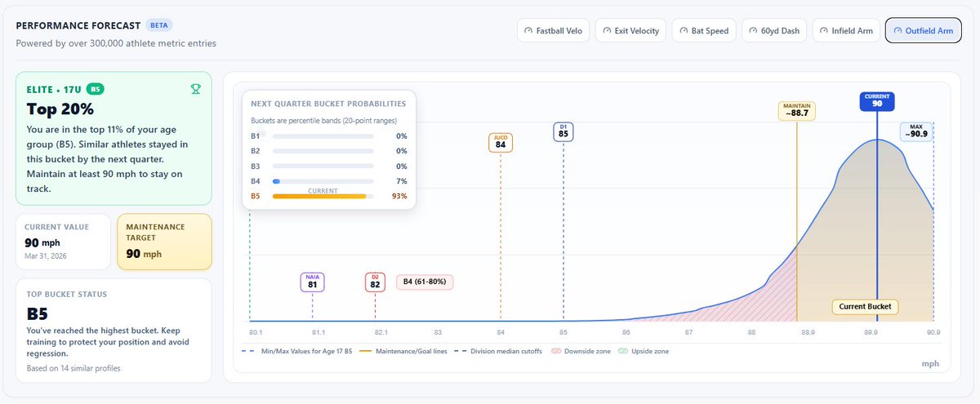Click the 93% value for B5
Image resolution: width=980 pixels, height=404 pixels.
tap(399, 196)
